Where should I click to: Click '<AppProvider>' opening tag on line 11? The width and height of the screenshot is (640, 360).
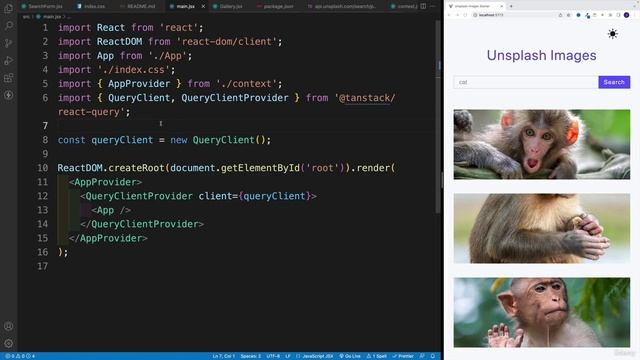(105, 182)
